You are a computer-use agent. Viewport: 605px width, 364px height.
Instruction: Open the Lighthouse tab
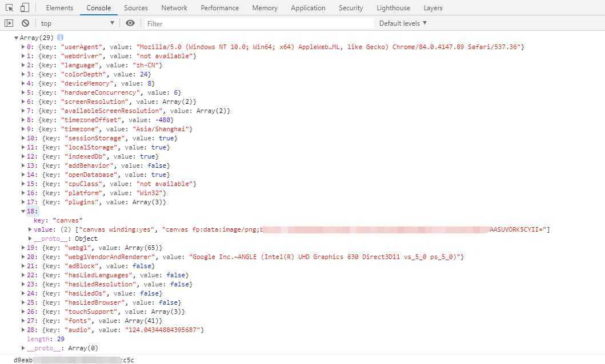tap(394, 8)
